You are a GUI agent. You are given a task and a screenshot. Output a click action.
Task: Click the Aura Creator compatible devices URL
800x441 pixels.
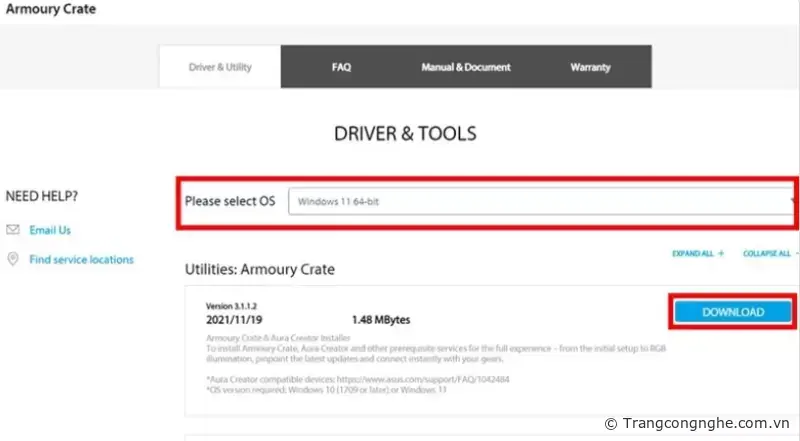point(389,381)
